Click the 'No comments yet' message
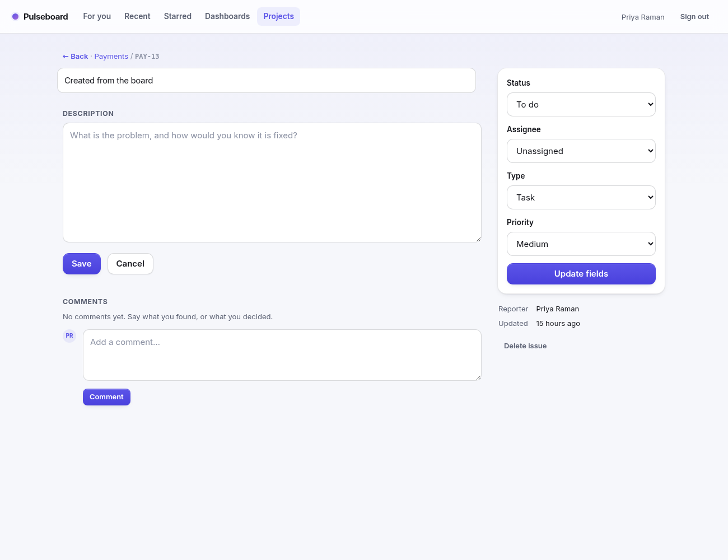This screenshot has height=560, width=728. pos(168,317)
